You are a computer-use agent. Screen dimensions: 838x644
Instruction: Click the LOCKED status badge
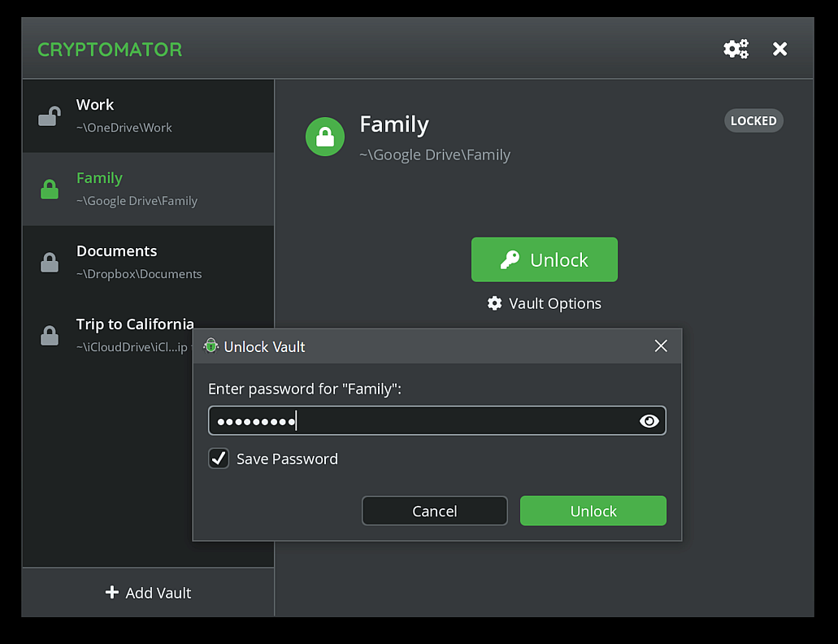tap(753, 121)
